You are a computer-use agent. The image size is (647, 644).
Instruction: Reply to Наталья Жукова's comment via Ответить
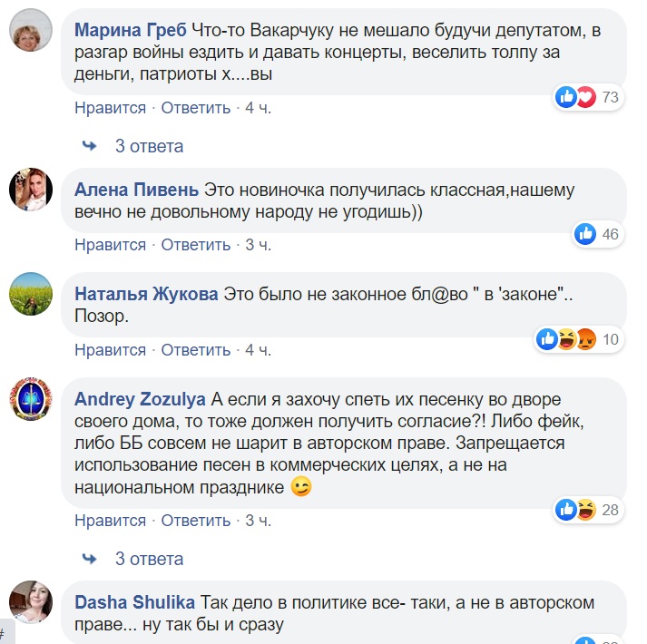coord(196,350)
